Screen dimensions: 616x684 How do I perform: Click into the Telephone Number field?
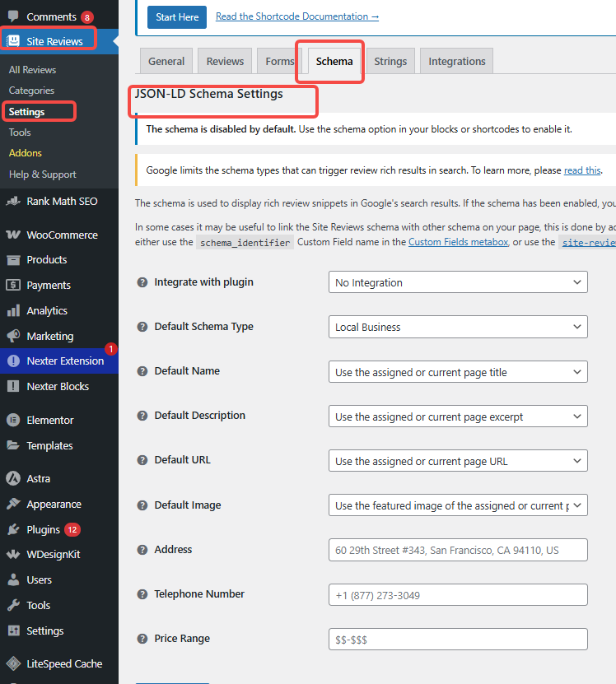point(457,594)
